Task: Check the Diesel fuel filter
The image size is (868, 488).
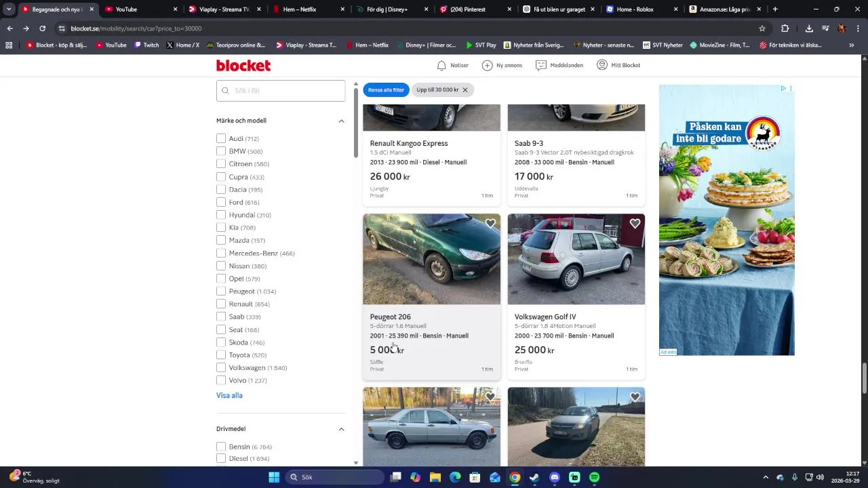Action: coord(221,459)
